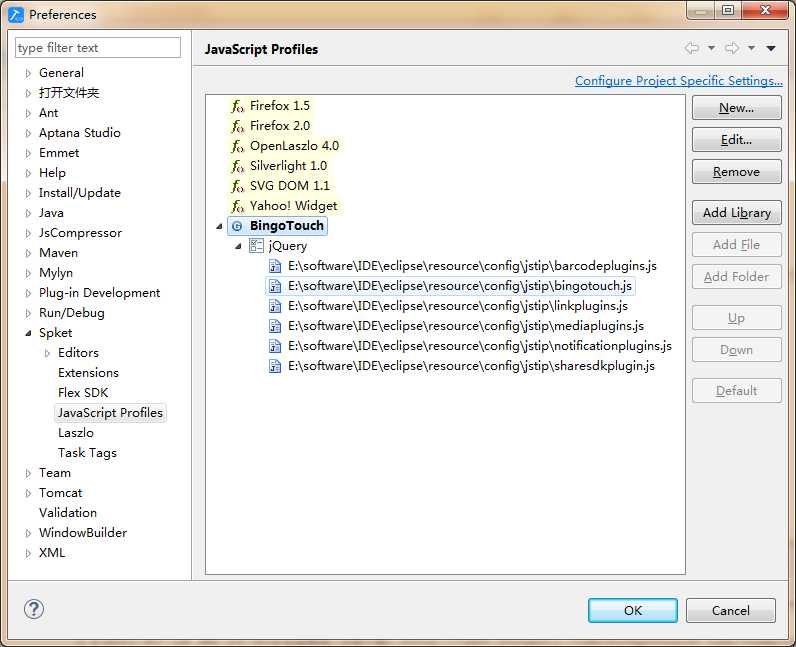Image resolution: width=796 pixels, height=647 pixels.
Task: Dismiss dialog with Cancel button
Action: (x=731, y=610)
